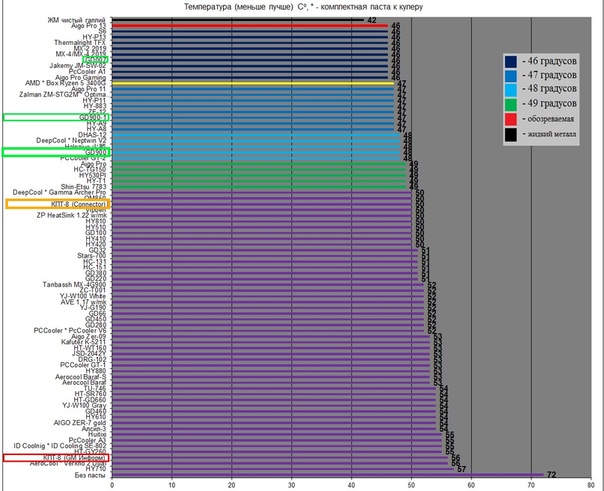This screenshot has height=491, width=604.
Task: Select the label Aigo Pro Gaming
Action: (x=81, y=78)
